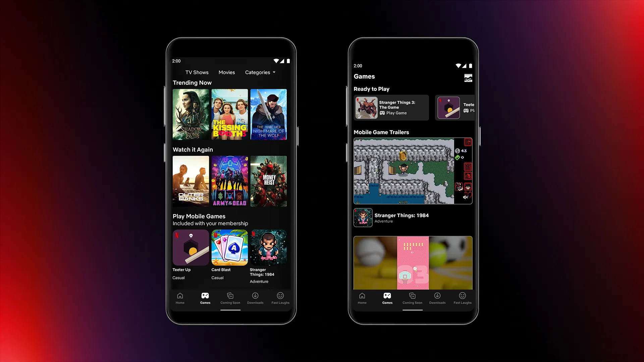Select the TV Shows tab
This screenshot has height=362, width=644.
click(x=197, y=72)
